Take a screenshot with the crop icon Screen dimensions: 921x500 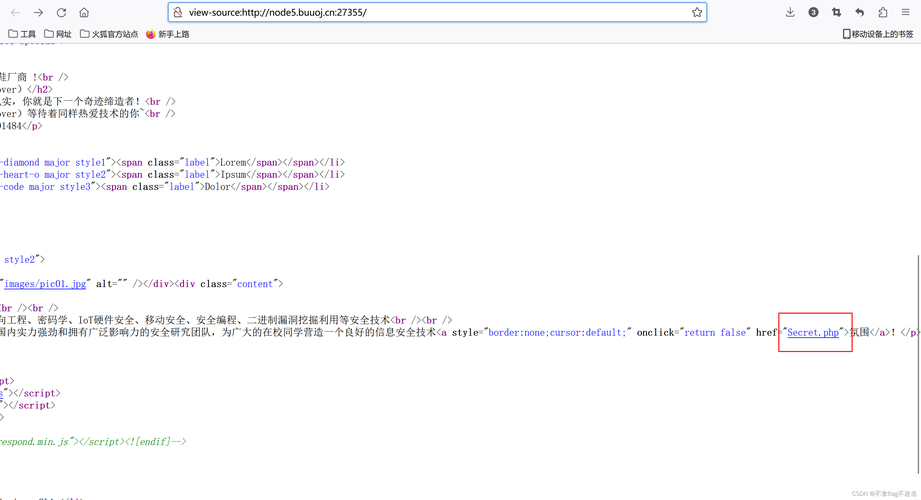click(x=836, y=12)
